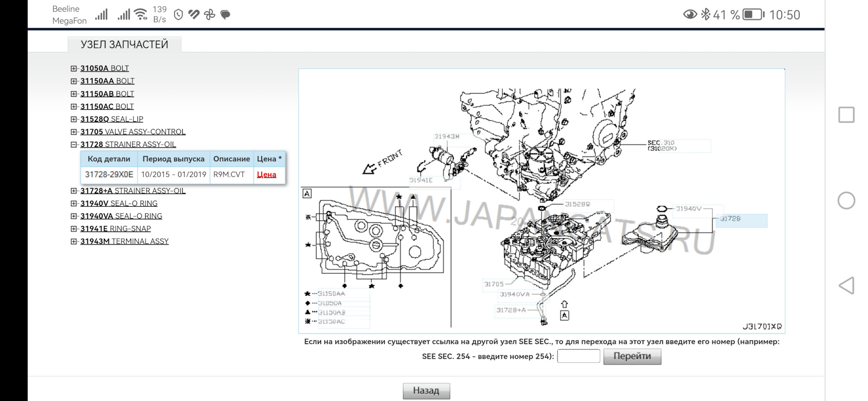Expand the 31150AC BOLT tree node
Screen dimensions: 868x401
(74, 107)
